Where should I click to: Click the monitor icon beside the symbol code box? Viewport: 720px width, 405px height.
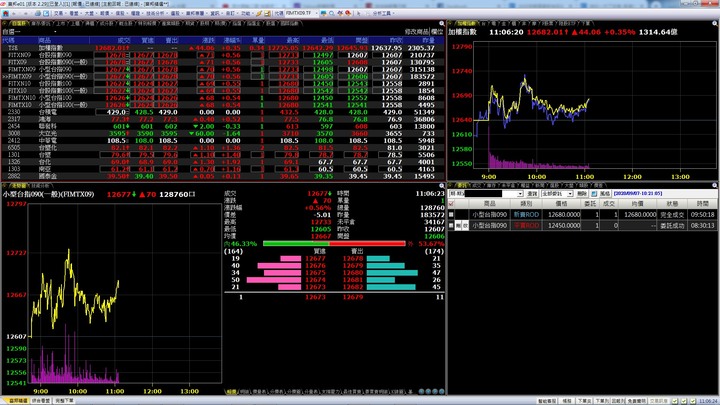(x=323, y=14)
